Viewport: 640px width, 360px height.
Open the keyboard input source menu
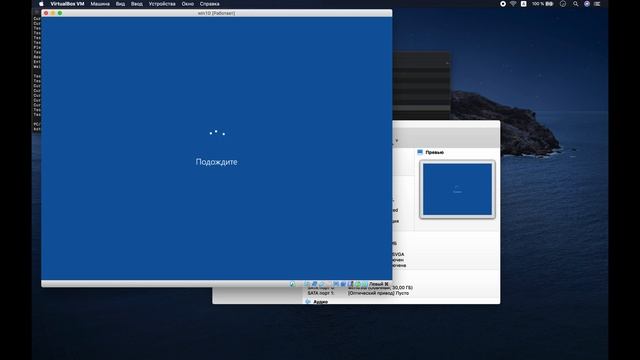point(523,4)
